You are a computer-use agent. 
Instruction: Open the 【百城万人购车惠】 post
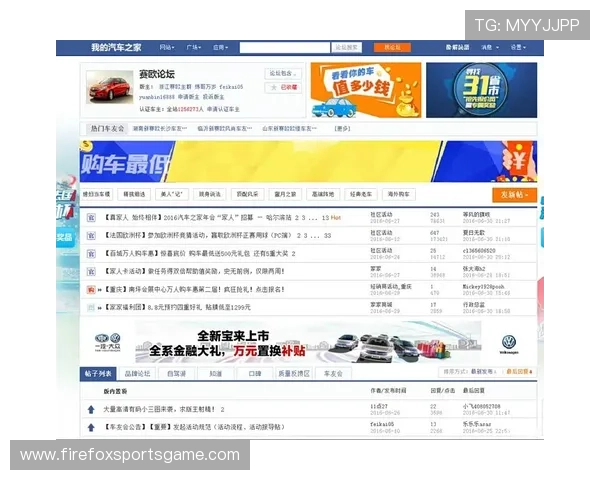point(196,253)
